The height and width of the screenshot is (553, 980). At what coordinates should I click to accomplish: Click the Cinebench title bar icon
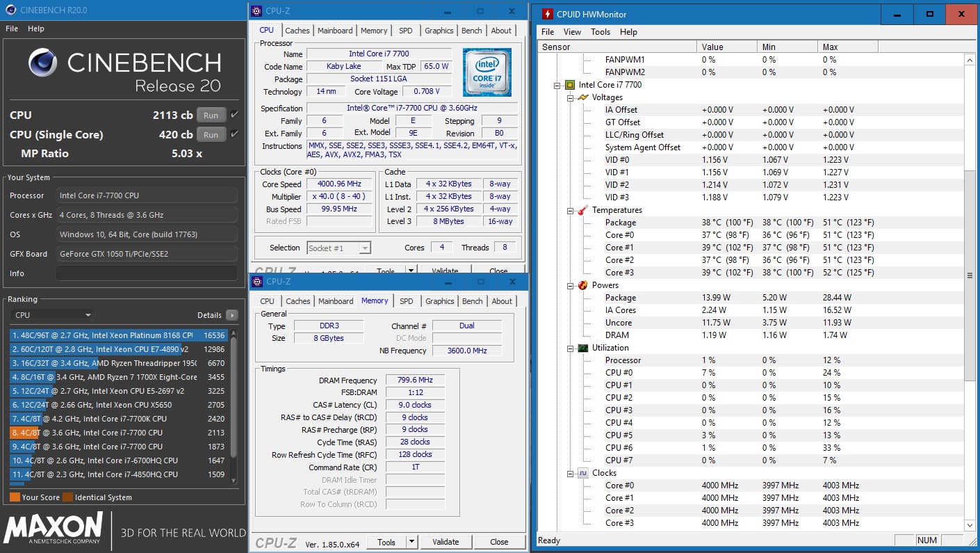(x=10, y=10)
